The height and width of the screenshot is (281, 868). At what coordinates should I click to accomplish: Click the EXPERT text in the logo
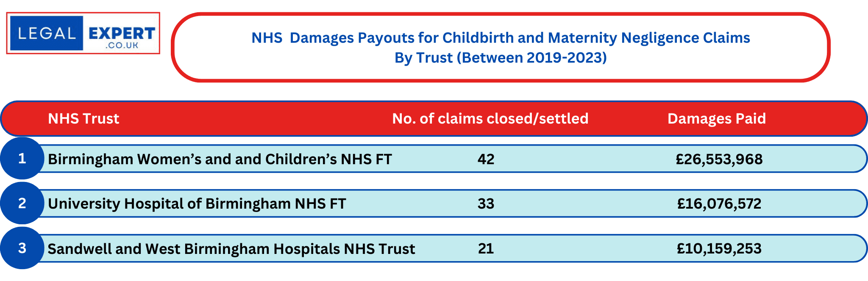click(x=122, y=33)
